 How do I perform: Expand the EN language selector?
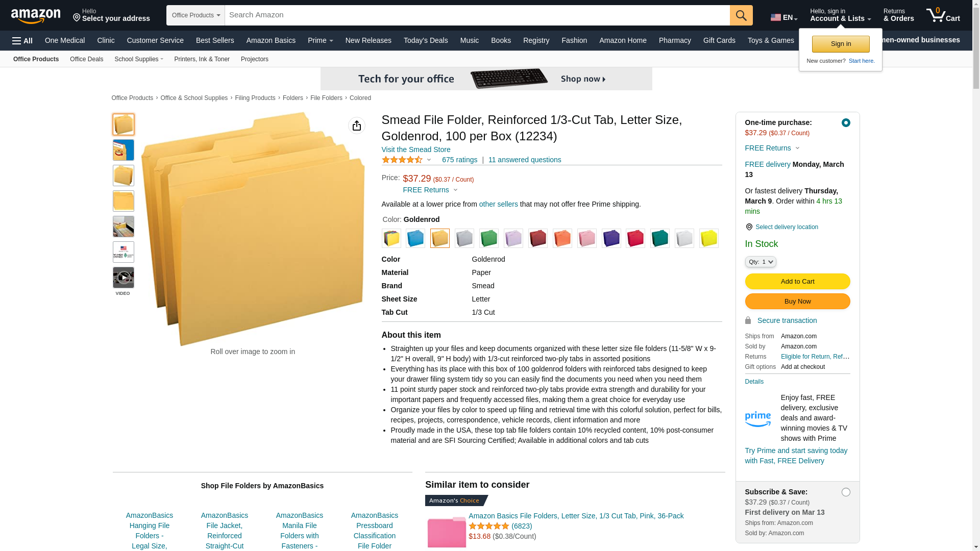tap(784, 17)
